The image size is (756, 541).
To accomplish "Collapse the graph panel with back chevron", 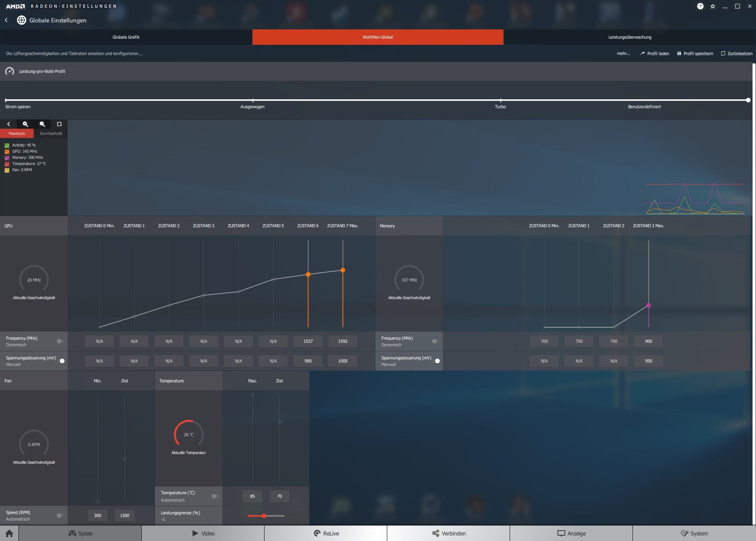I will [8, 124].
